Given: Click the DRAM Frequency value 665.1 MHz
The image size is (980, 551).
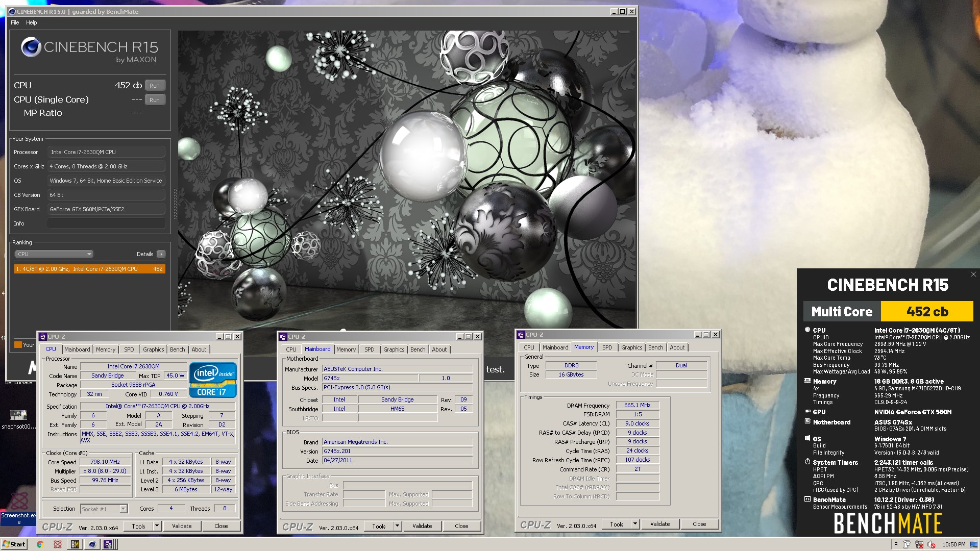Looking at the screenshot, I should 638,405.
